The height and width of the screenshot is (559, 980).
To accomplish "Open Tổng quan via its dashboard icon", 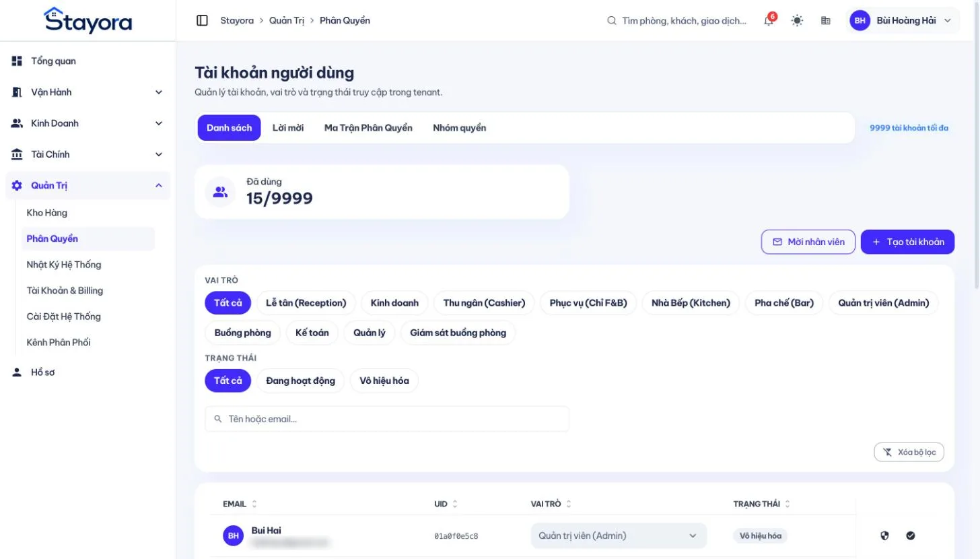I will coord(17,61).
